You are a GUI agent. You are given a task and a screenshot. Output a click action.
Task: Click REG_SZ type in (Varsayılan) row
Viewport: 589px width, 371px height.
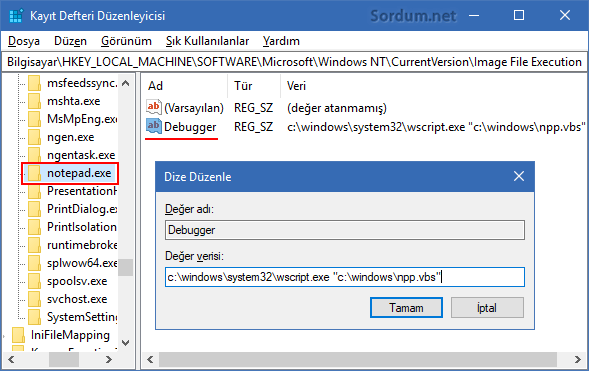coord(253,108)
